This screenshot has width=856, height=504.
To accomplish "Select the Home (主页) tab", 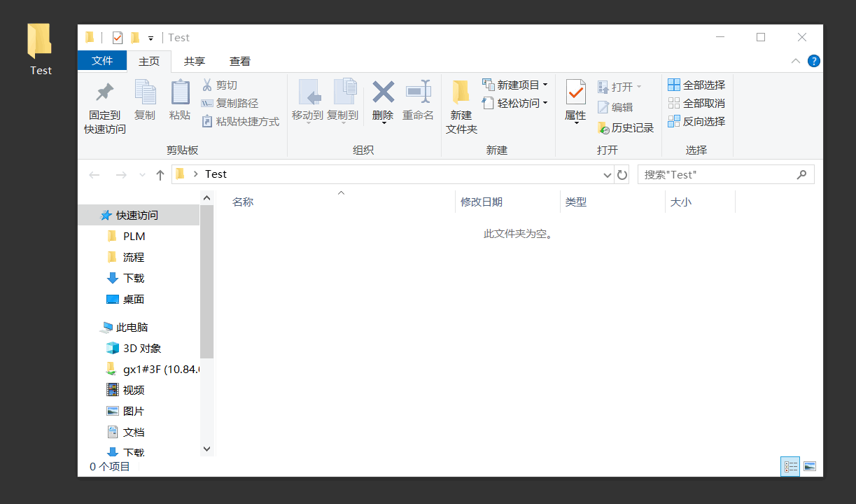I will point(149,61).
